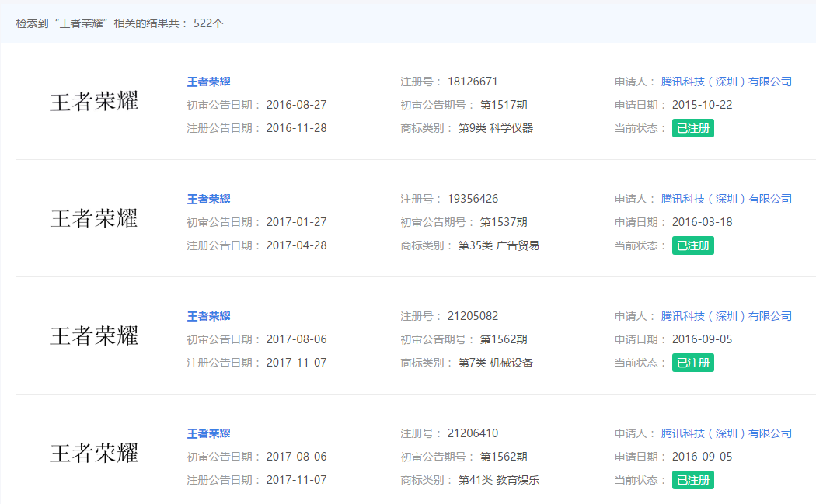Click registration number 21206410
This screenshot has height=504, width=816.
pyautogui.click(x=473, y=433)
